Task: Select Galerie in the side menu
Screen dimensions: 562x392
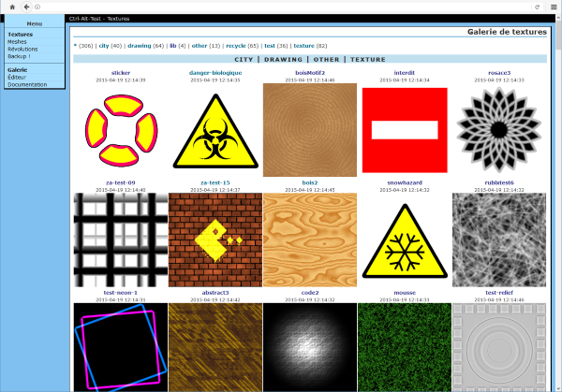Action: (x=17, y=70)
